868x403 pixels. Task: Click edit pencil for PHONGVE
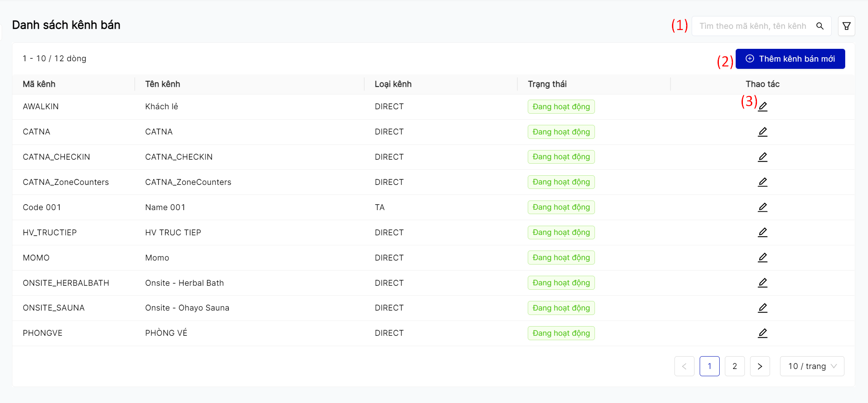[x=762, y=333]
